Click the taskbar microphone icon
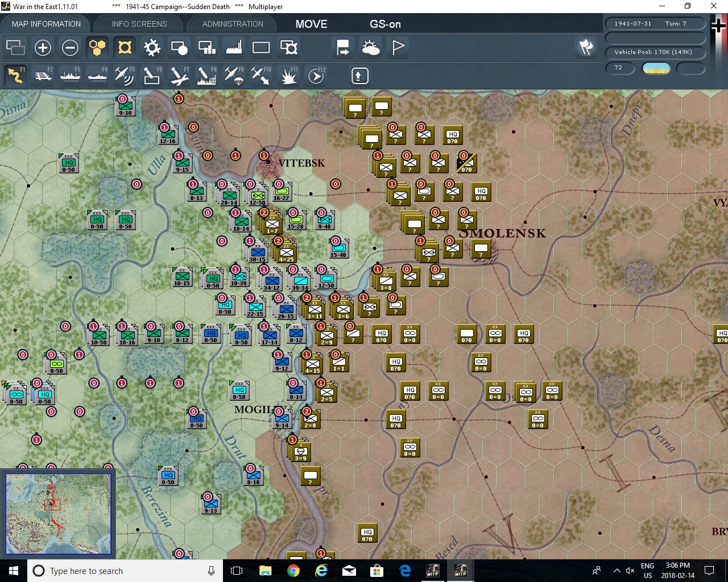This screenshot has width=728, height=582. coord(211,571)
